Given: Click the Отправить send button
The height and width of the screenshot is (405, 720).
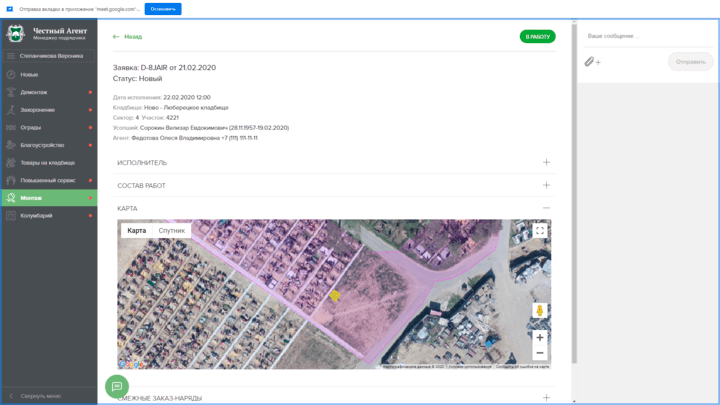Looking at the screenshot, I should pos(691,62).
